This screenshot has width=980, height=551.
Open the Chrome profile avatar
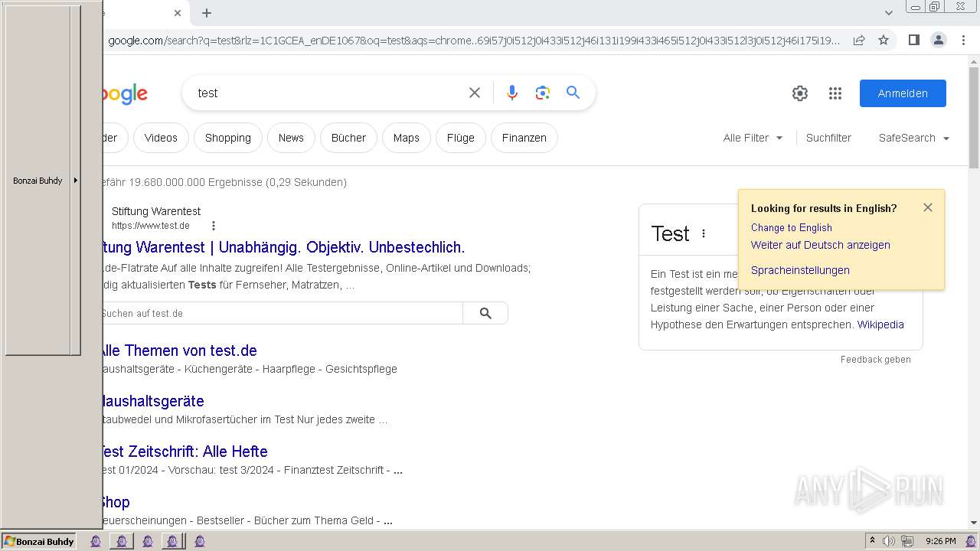point(939,40)
